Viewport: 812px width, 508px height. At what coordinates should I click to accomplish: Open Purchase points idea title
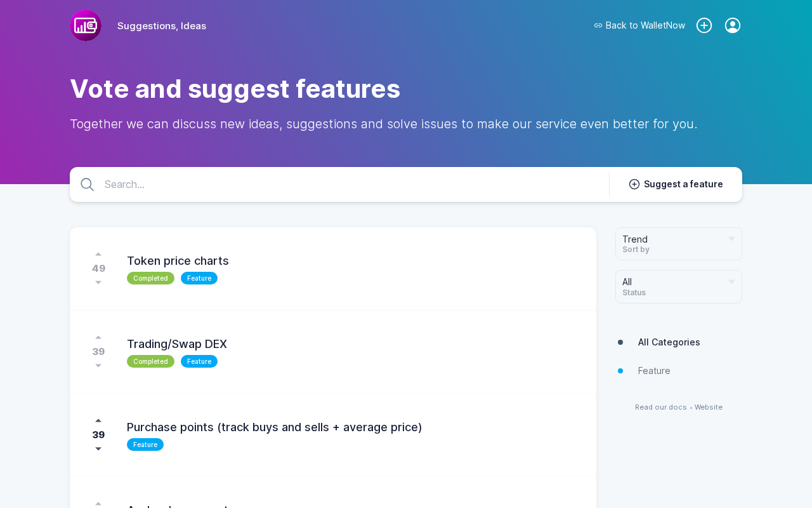274,427
